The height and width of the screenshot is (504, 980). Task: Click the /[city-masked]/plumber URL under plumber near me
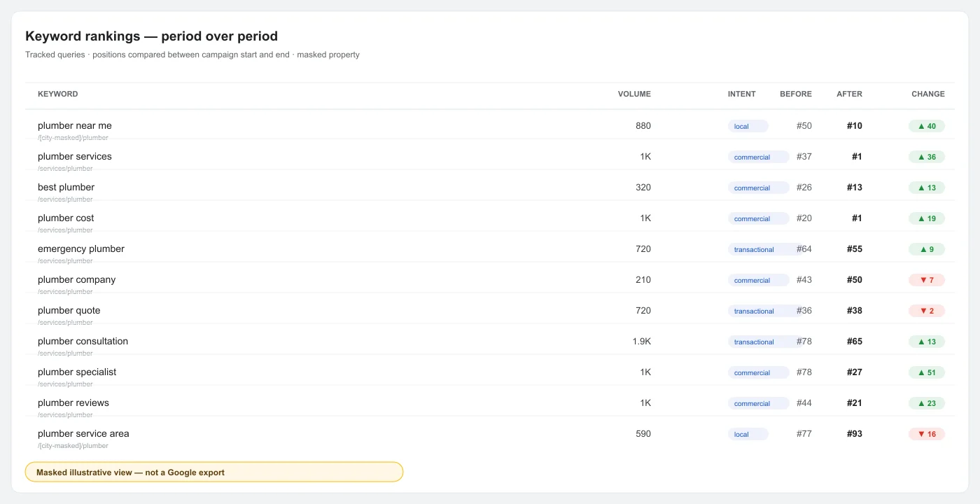point(73,138)
